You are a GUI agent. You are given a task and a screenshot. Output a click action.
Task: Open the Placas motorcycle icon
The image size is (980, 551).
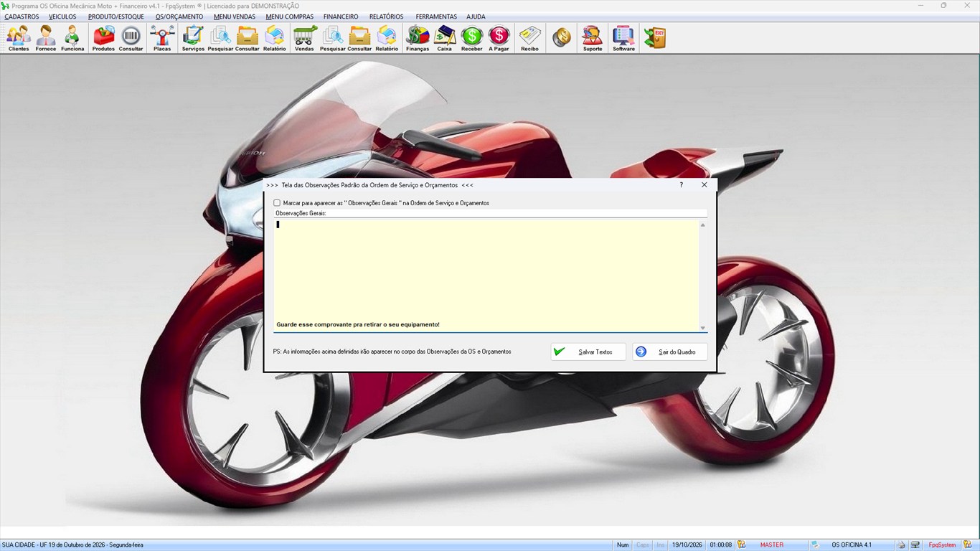162,38
